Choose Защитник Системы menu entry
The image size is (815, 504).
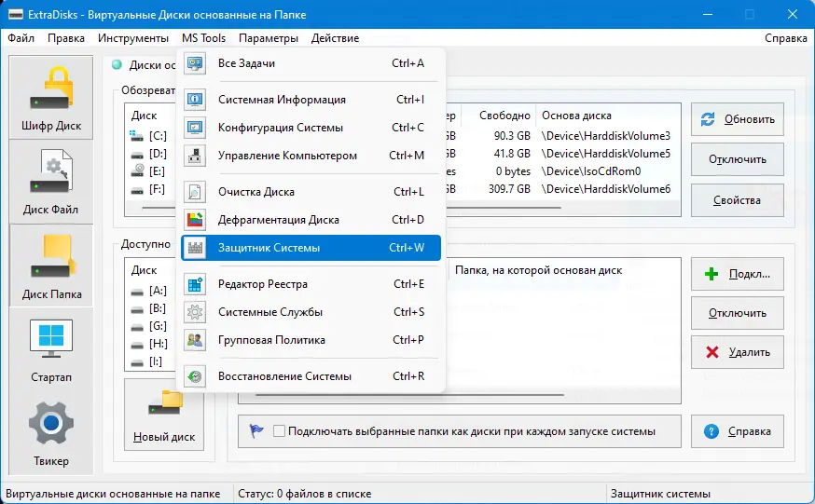point(311,248)
